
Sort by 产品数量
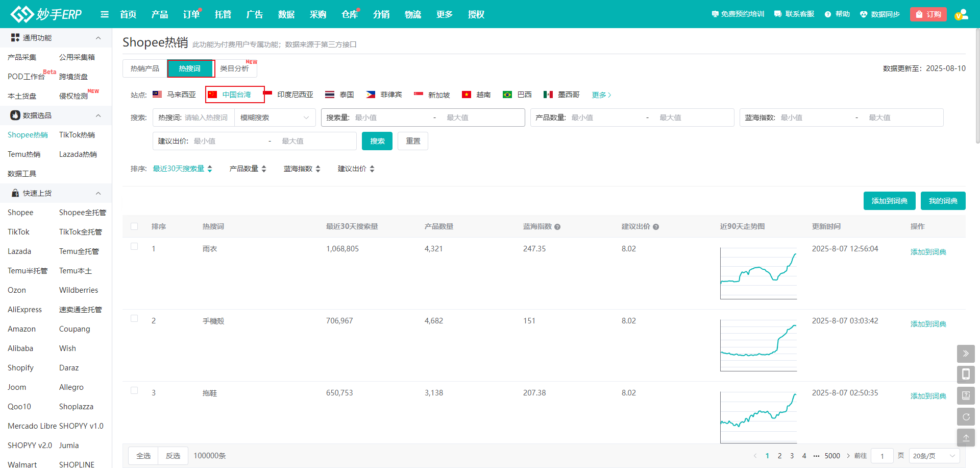(x=248, y=169)
